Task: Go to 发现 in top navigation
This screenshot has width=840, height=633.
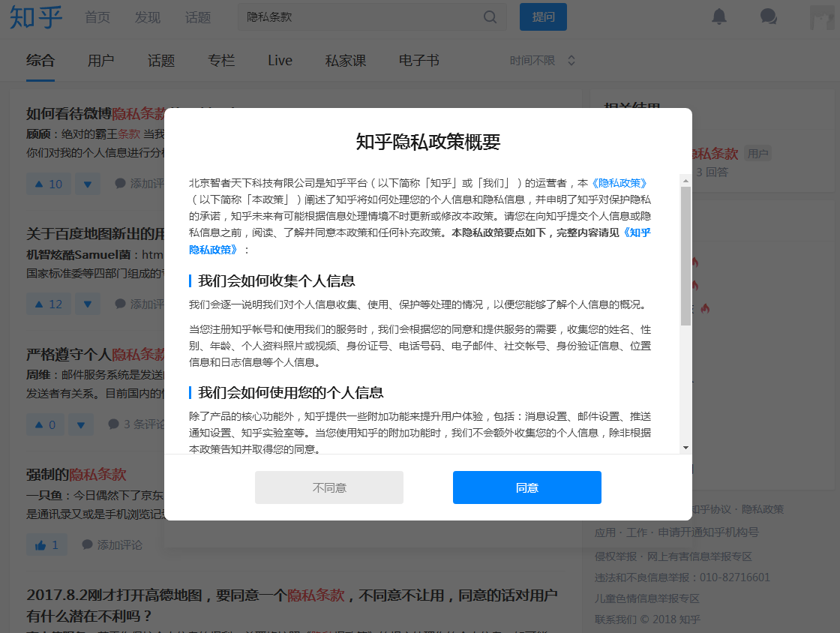Action: point(147,17)
